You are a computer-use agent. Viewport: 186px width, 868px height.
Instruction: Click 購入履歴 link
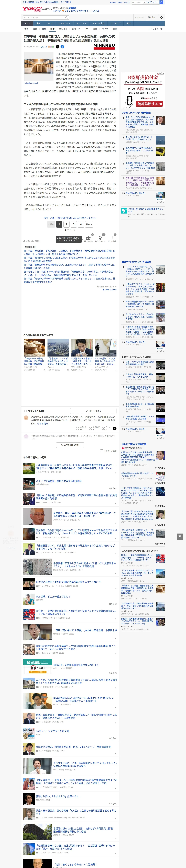click(x=152, y=17)
